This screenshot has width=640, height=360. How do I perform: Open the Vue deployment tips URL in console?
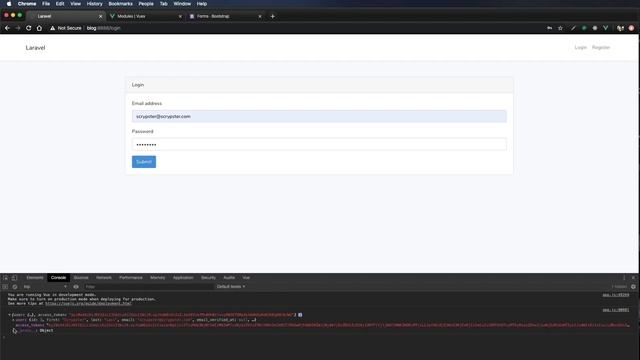[x=88, y=304]
